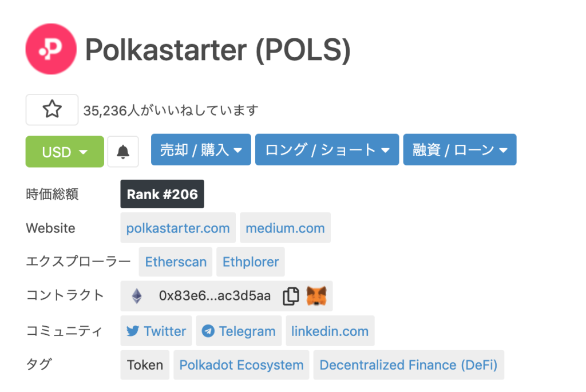Expand the ロング / ショート dropdown
The width and height of the screenshot is (586, 392).
[x=327, y=150]
